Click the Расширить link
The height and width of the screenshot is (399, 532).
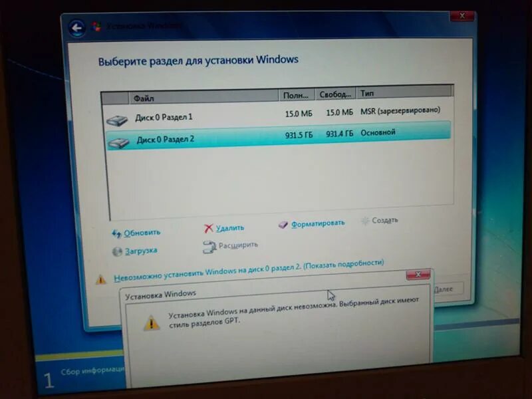click(x=238, y=245)
